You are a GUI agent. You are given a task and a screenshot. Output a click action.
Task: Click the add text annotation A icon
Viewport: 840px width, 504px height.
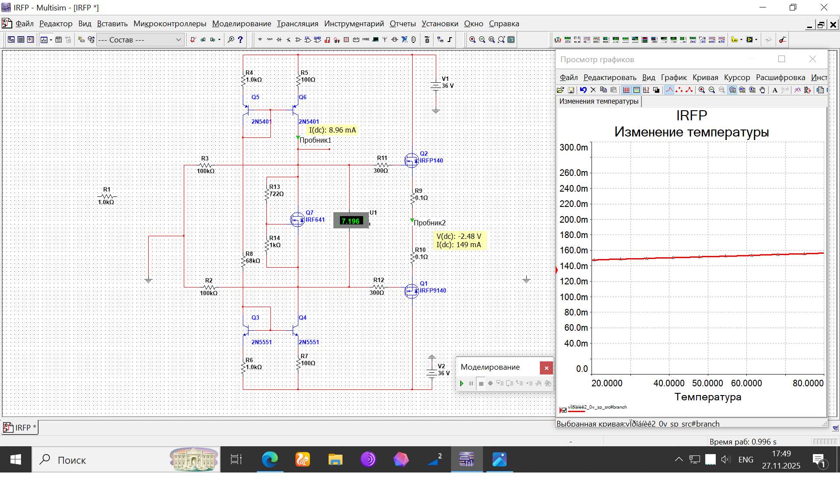[x=775, y=90]
